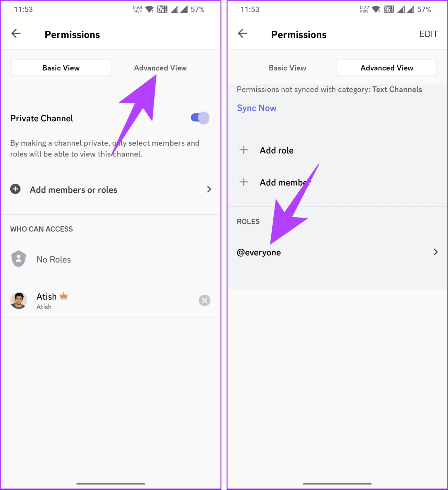Open Atish's profile avatar

tap(19, 301)
